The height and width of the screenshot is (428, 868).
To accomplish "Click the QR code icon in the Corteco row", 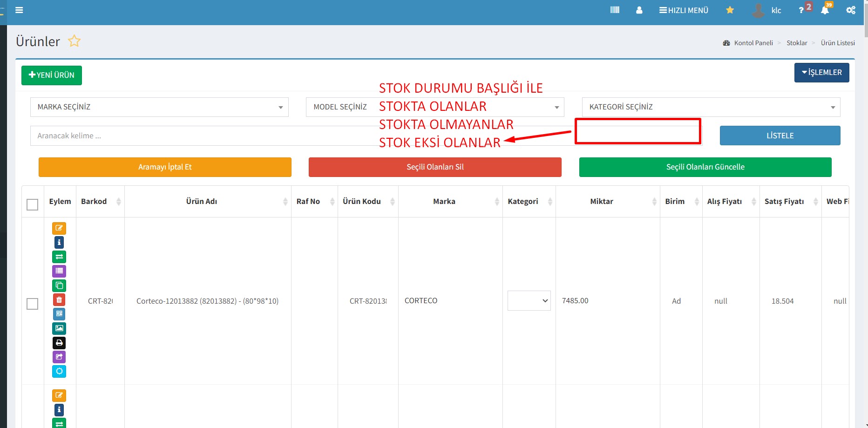I will [59, 314].
